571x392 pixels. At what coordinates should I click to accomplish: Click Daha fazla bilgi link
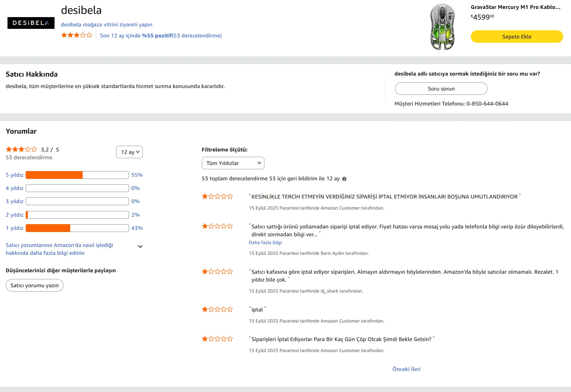pos(265,243)
